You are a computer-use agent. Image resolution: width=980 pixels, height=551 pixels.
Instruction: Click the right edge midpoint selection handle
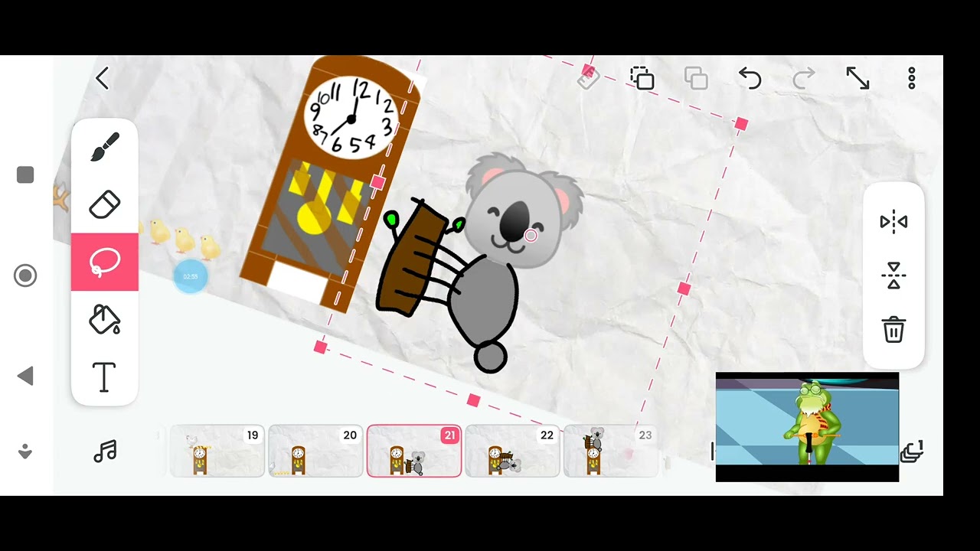pyautogui.click(x=684, y=289)
